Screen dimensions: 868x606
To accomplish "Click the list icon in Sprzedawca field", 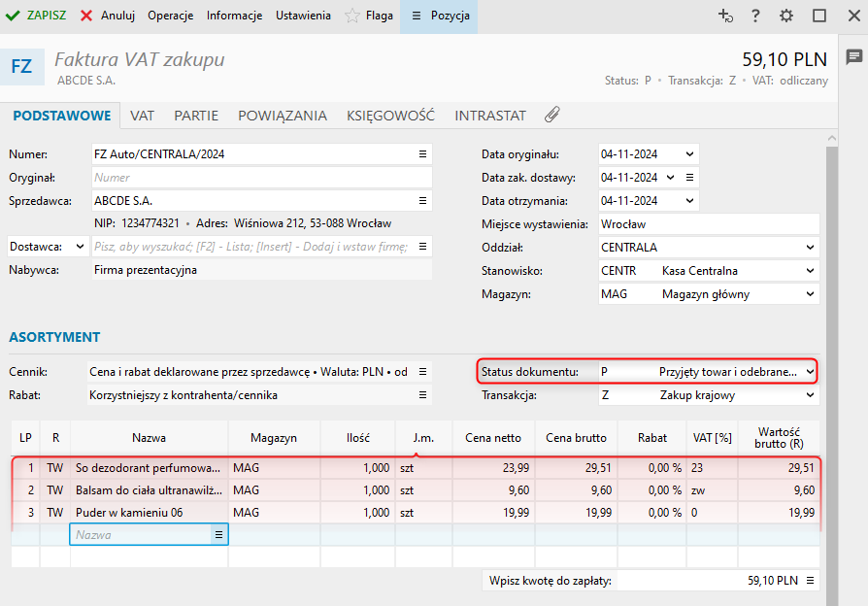I will point(422,201).
